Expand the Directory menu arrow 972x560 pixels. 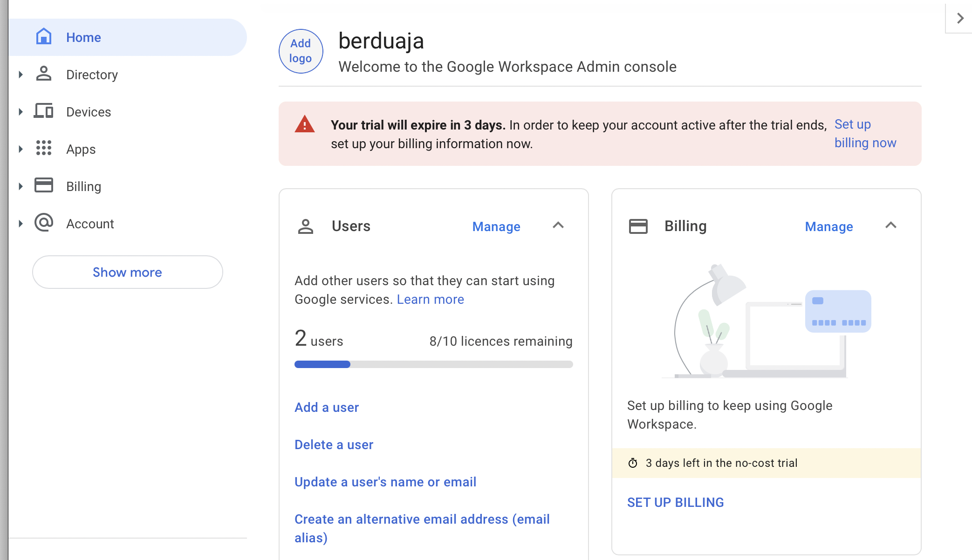click(21, 75)
